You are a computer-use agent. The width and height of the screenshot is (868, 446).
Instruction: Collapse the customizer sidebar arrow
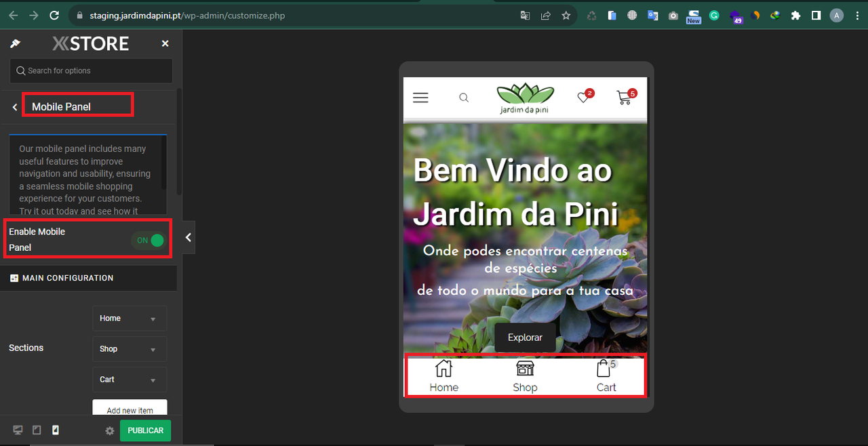188,237
